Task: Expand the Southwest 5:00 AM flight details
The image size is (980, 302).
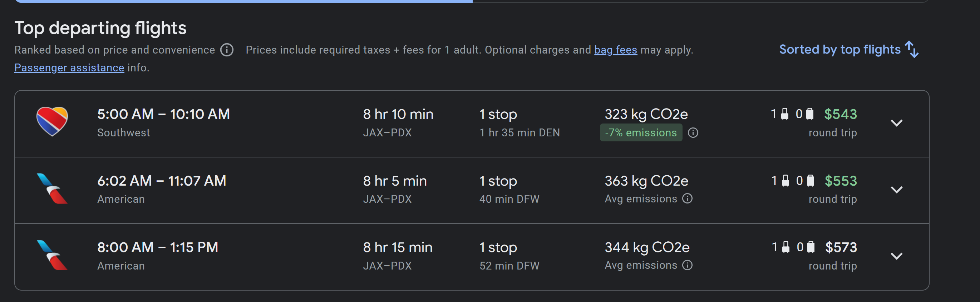Action: tap(896, 123)
